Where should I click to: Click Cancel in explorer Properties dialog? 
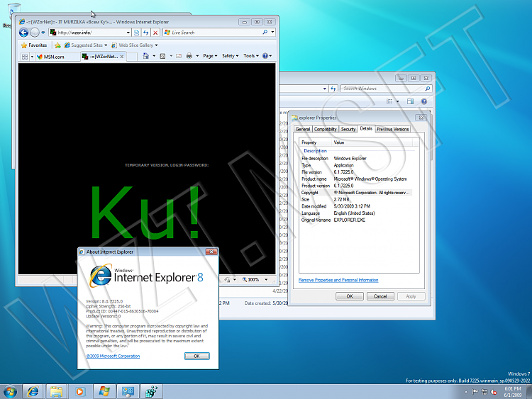click(380, 296)
